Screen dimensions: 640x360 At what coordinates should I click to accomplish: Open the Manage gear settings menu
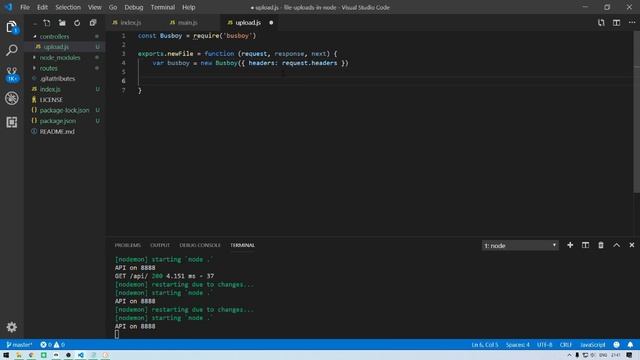pos(12,327)
